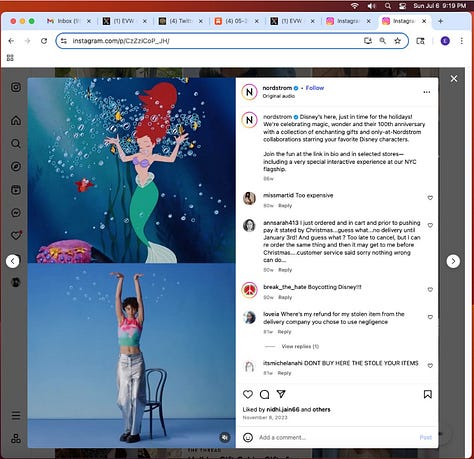
Task: Bookmark this page with the star icon
Action: click(x=397, y=41)
